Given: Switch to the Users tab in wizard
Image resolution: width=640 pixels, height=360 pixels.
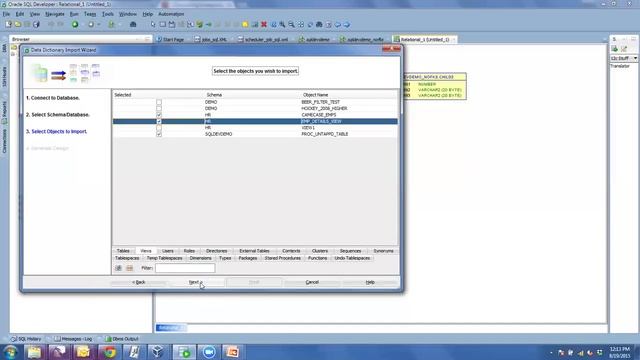Looking at the screenshot, I should coord(167,251).
